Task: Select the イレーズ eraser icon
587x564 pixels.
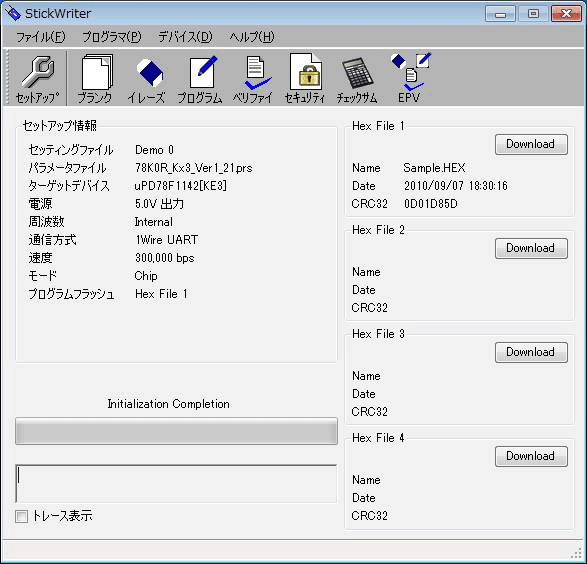Action: tap(146, 79)
